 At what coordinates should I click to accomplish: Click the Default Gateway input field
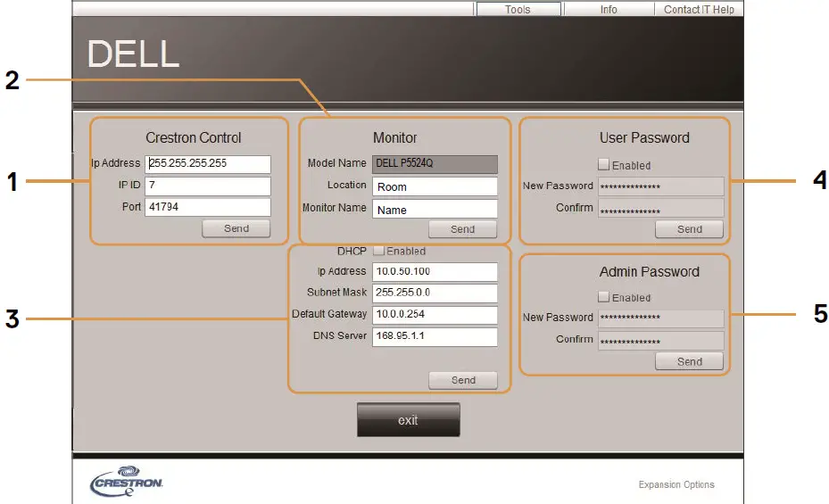click(x=435, y=315)
